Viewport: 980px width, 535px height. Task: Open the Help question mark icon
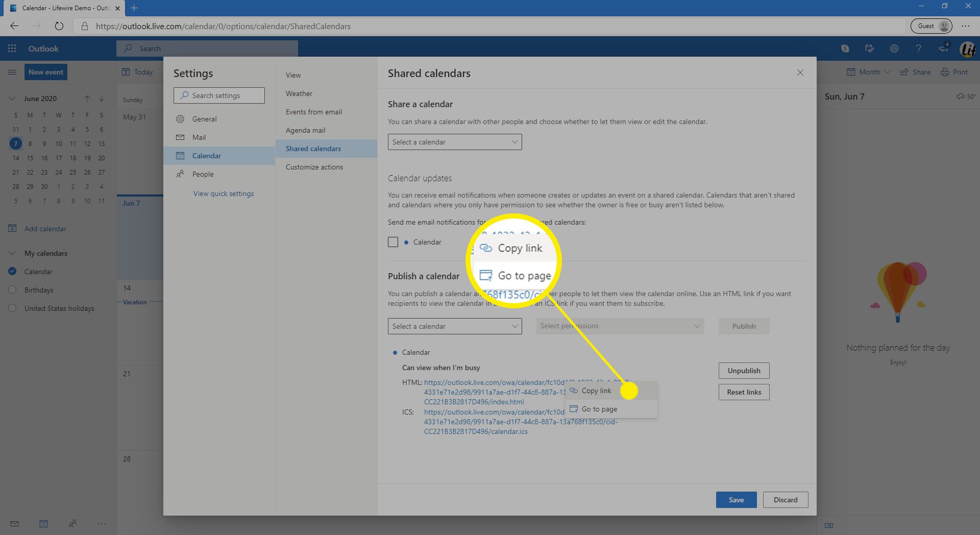[x=918, y=48]
